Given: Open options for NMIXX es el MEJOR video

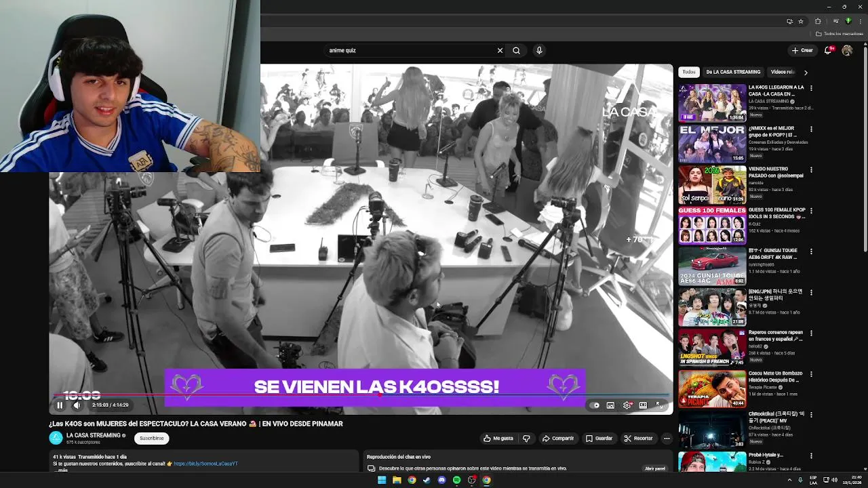Looking at the screenshot, I should 811,129.
